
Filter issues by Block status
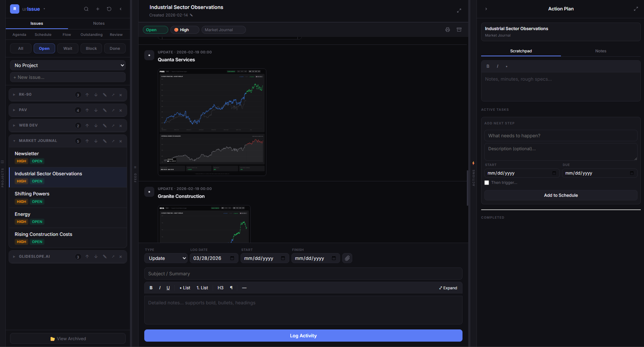click(x=91, y=48)
